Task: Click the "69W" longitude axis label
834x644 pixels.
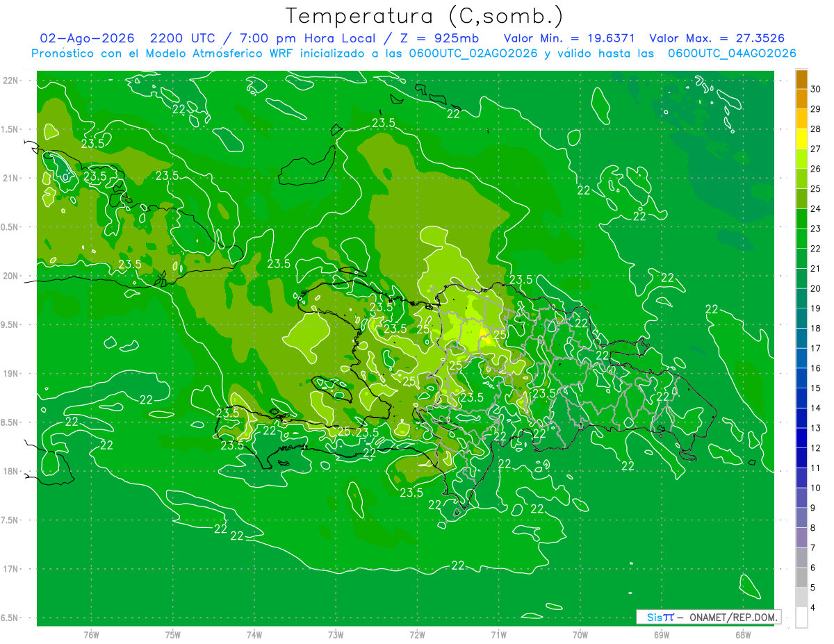Action: pyautogui.click(x=662, y=634)
